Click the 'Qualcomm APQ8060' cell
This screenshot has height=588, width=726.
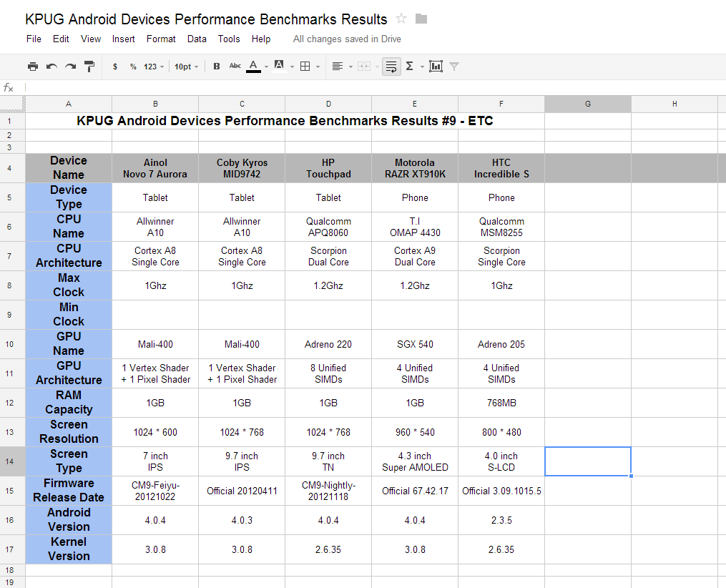click(328, 227)
